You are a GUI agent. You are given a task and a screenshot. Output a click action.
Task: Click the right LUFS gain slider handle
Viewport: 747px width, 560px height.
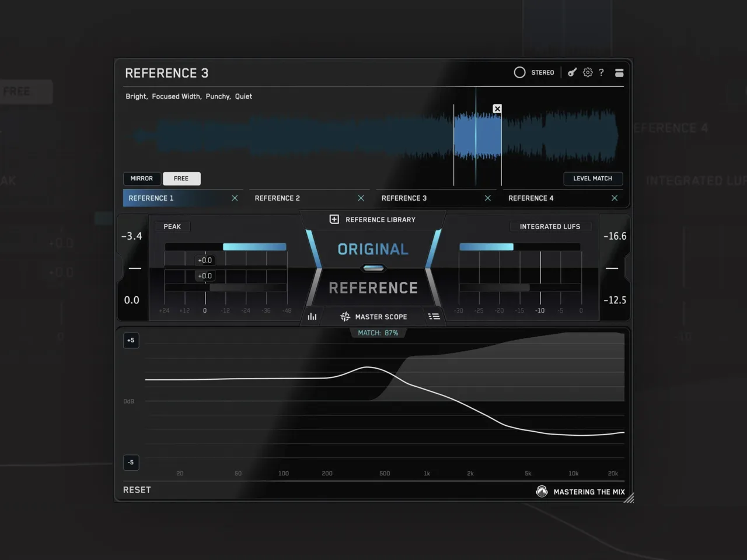pyautogui.click(x=612, y=268)
